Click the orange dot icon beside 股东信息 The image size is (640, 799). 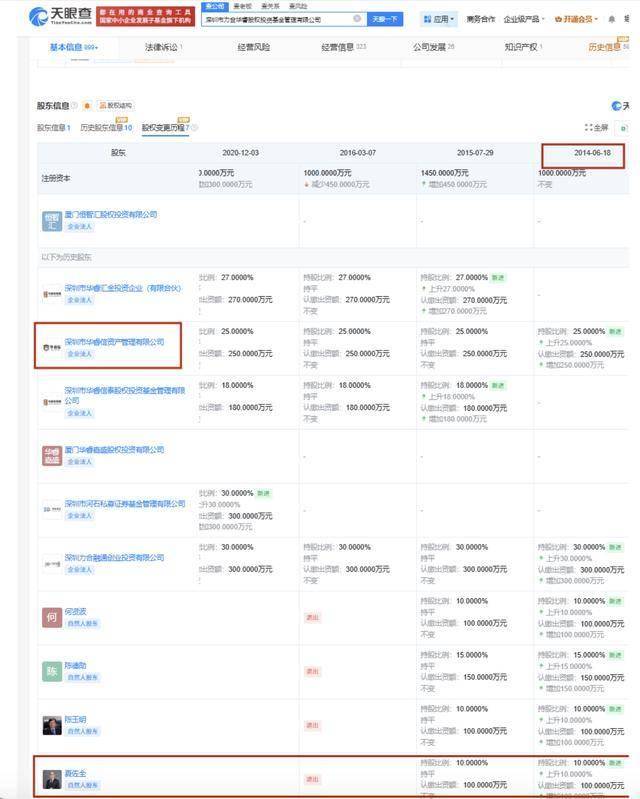click(x=87, y=105)
